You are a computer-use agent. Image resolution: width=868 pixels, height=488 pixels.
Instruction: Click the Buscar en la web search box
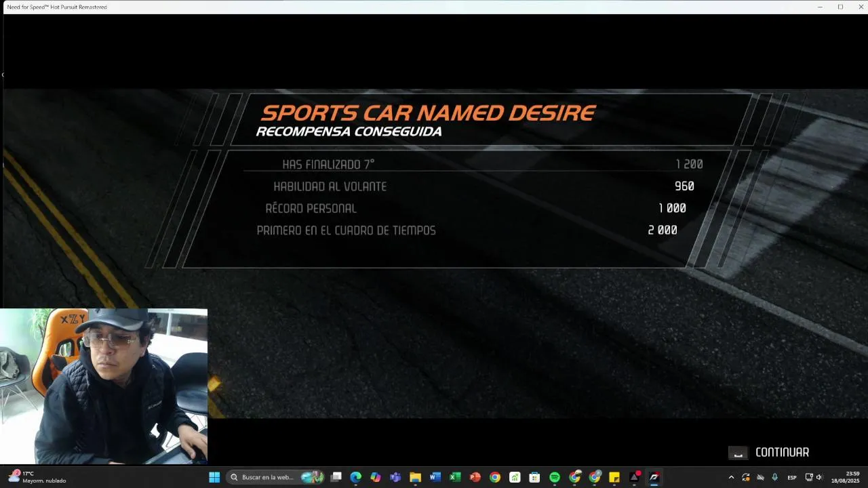276,477
